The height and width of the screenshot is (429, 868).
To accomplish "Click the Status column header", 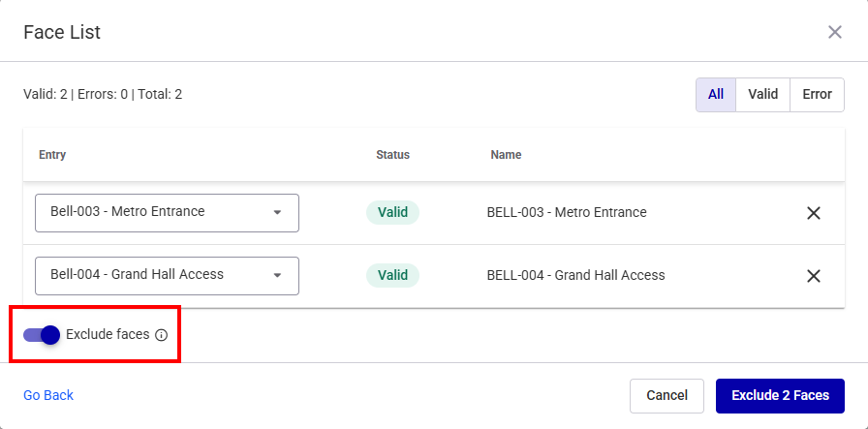I will [392, 154].
